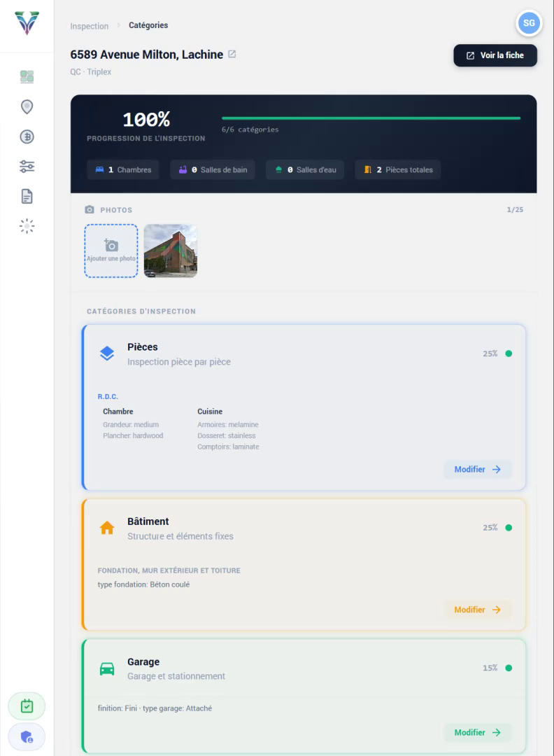
Task: Click the external link icon beside address
Action: point(232,55)
